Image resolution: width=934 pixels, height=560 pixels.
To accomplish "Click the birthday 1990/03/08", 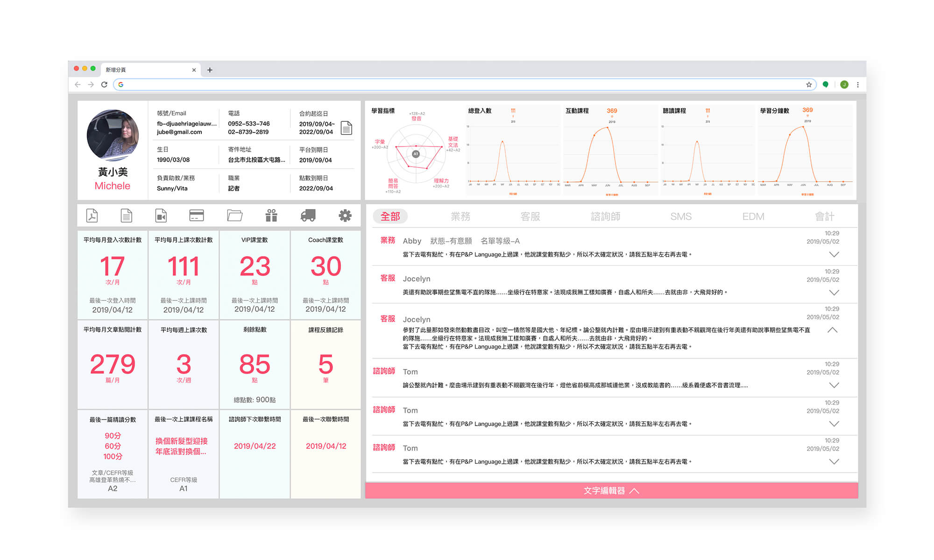I will pyautogui.click(x=173, y=160).
